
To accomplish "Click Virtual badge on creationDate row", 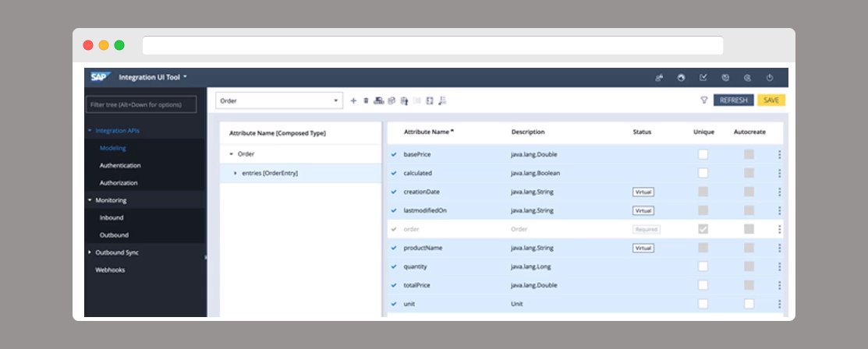I will tap(643, 192).
